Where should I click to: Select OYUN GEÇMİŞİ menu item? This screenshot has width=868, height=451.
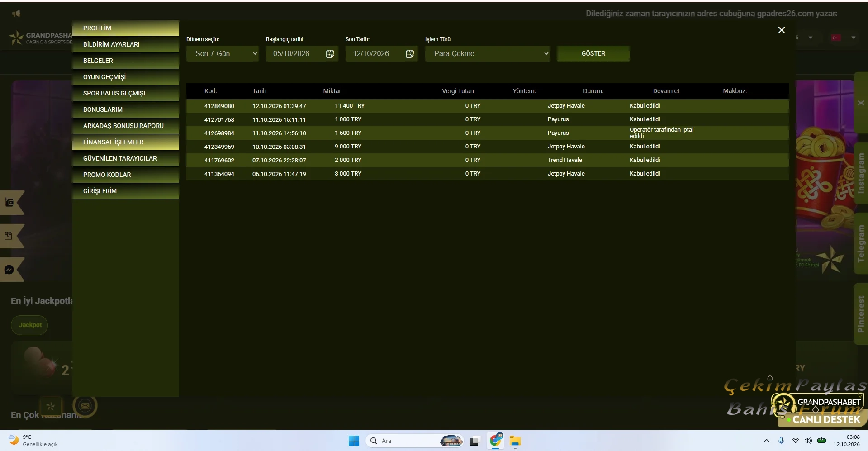tap(126, 77)
